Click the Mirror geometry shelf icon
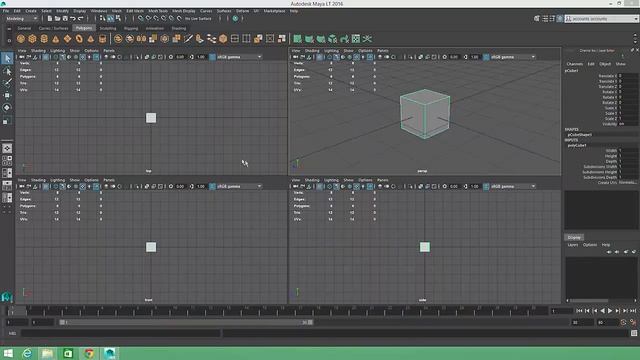This screenshot has height=360, width=640. tap(141, 39)
